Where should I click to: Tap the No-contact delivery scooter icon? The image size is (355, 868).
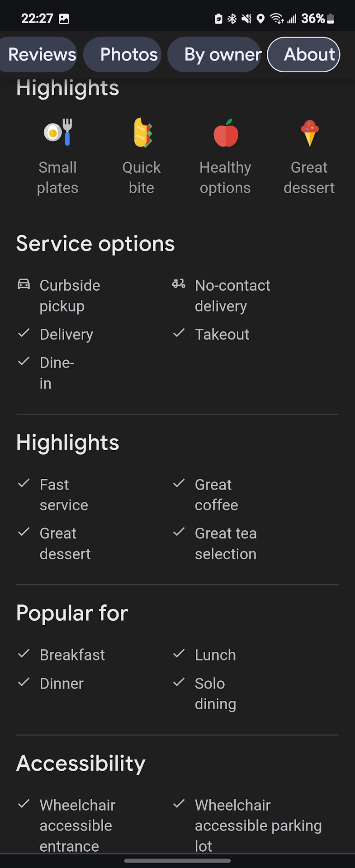point(179,284)
